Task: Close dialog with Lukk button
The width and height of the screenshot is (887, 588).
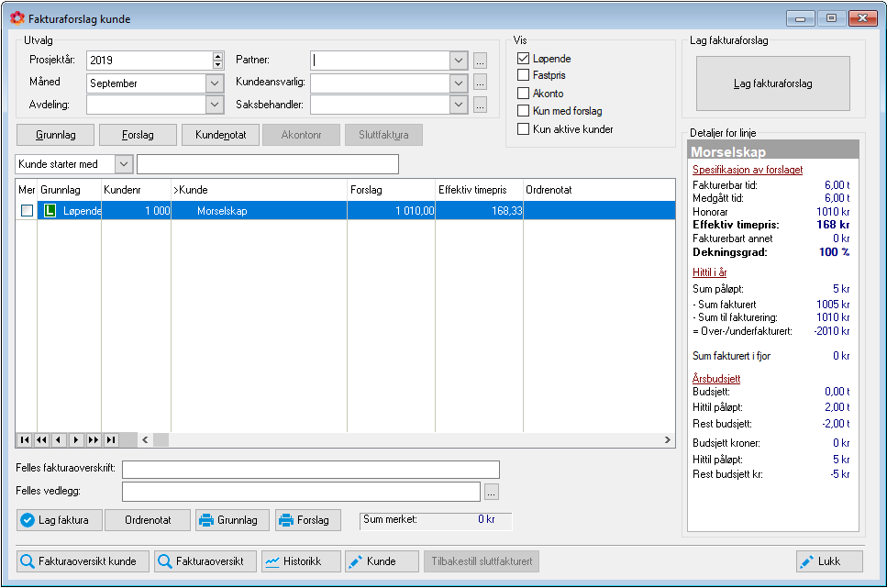Action: pyautogui.click(x=830, y=561)
